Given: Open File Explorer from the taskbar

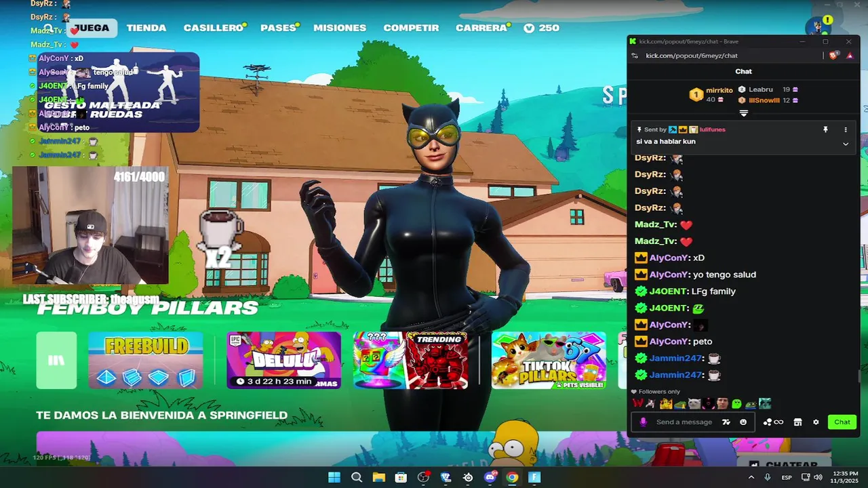Looking at the screenshot, I should pos(379,477).
